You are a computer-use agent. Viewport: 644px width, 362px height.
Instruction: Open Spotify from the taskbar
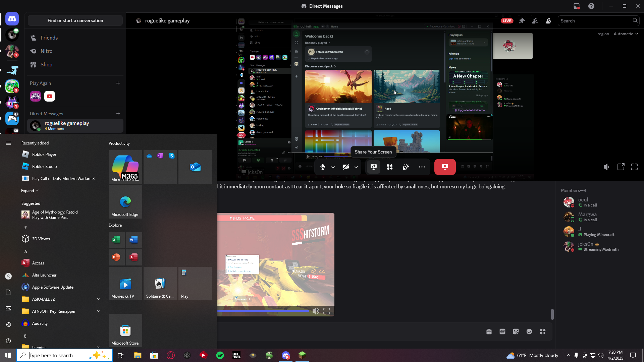tap(220, 355)
